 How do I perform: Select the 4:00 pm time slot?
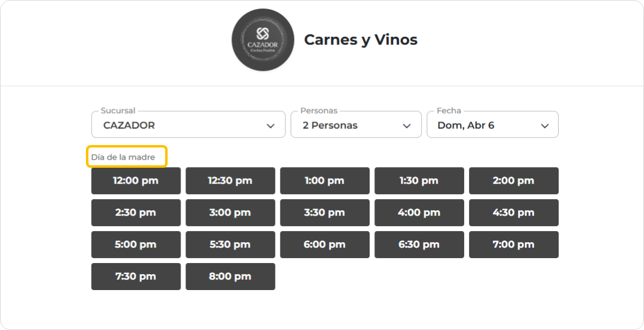pos(419,213)
